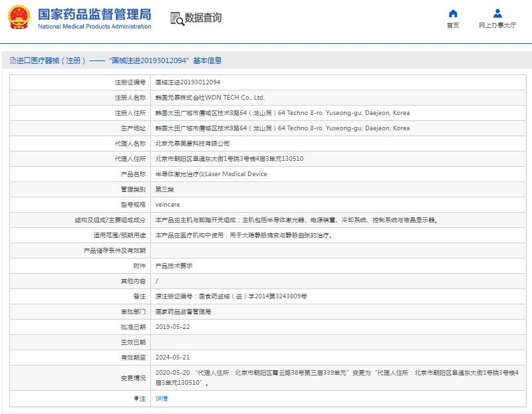
Task: Click the bullet icon beside 注
Action: click(x=136, y=399)
